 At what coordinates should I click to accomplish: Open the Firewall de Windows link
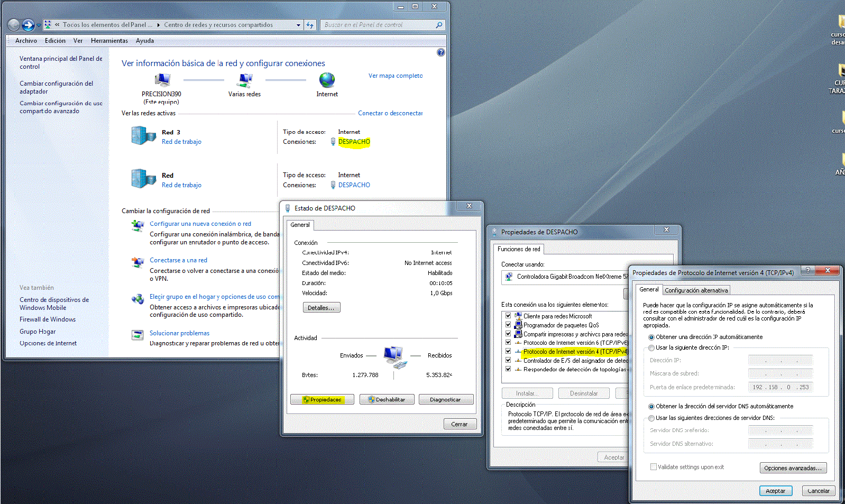point(48,319)
